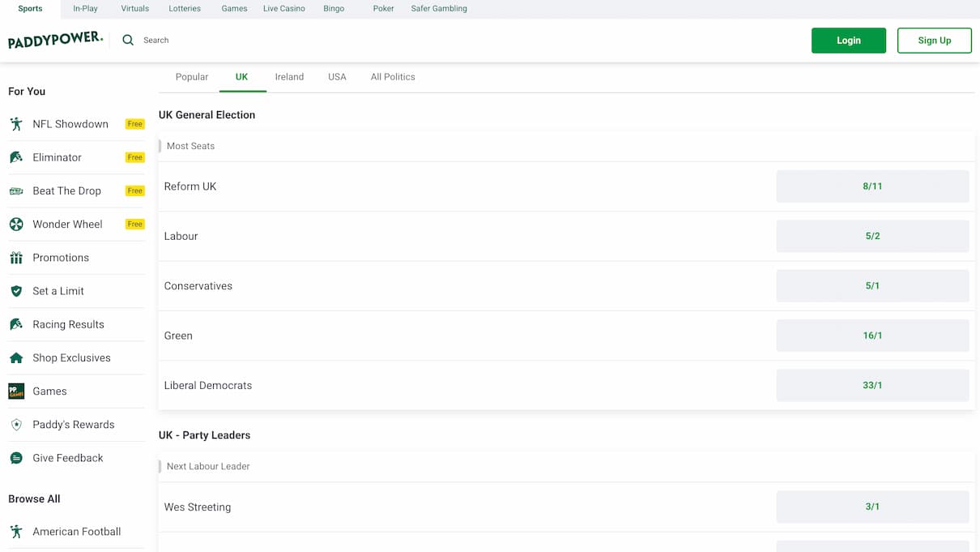The width and height of the screenshot is (980, 552).
Task: Click the Beat The Drop icon
Action: [16, 191]
